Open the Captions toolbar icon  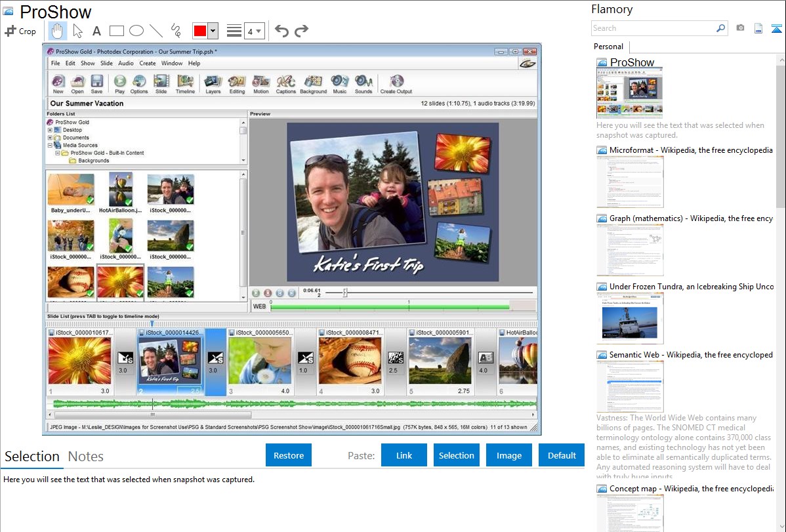(285, 84)
